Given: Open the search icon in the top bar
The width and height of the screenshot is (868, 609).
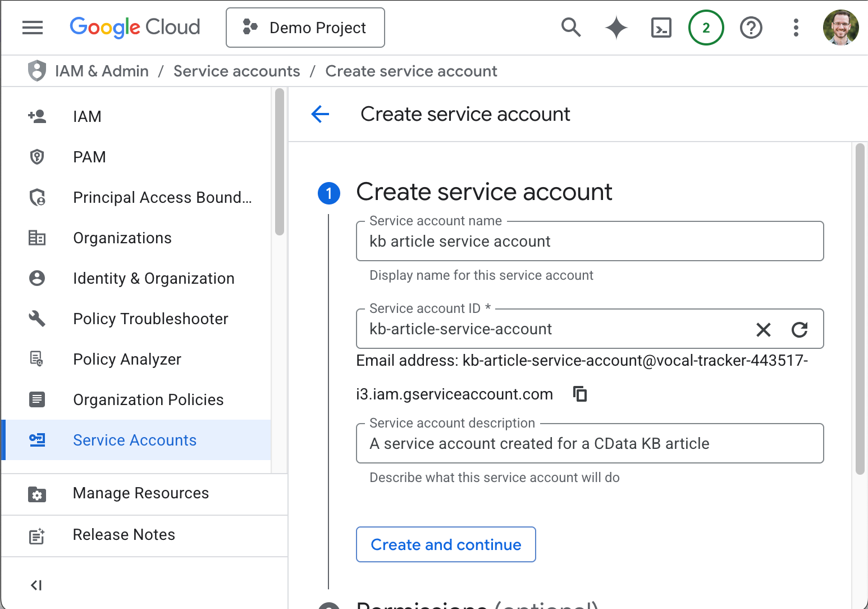Looking at the screenshot, I should click(x=571, y=27).
